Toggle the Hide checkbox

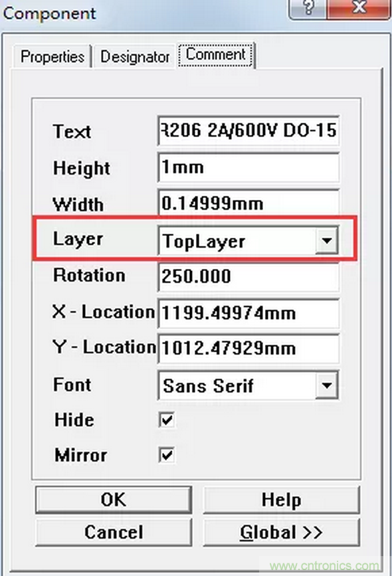click(x=167, y=419)
